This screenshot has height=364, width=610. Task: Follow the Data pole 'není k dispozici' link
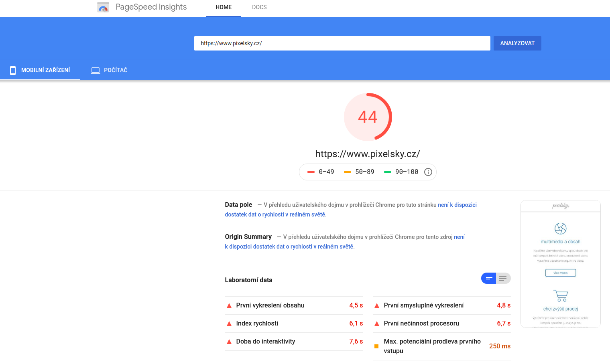pyautogui.click(x=351, y=210)
